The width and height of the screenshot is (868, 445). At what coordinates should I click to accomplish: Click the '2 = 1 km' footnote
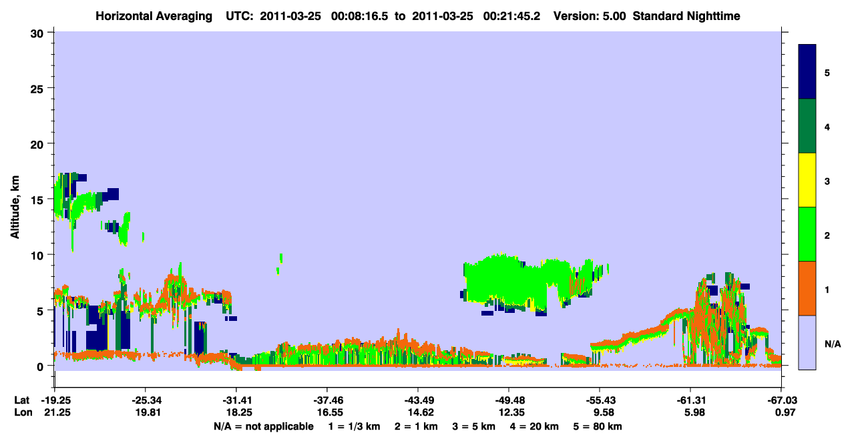coord(415,426)
